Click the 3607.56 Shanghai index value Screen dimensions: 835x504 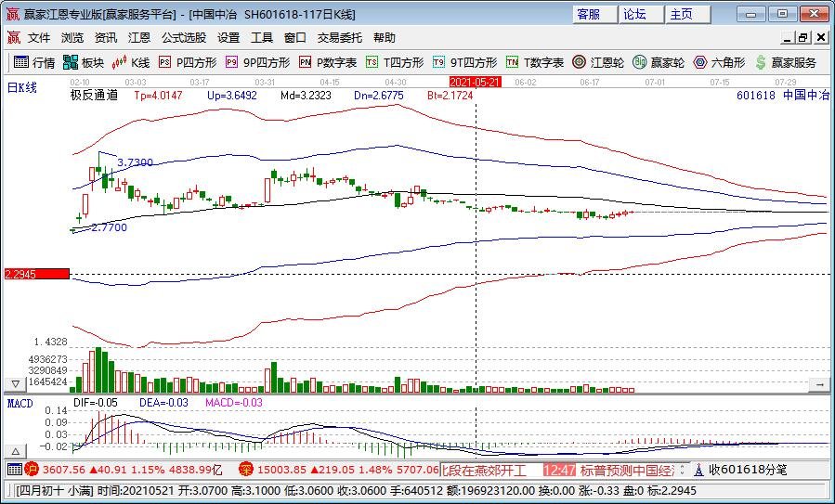pyautogui.click(x=64, y=470)
